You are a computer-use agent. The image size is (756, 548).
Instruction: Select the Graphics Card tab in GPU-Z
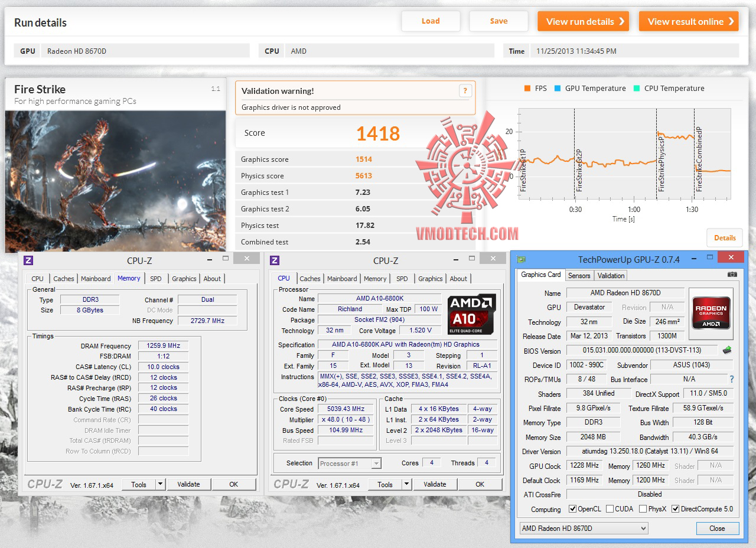(541, 275)
